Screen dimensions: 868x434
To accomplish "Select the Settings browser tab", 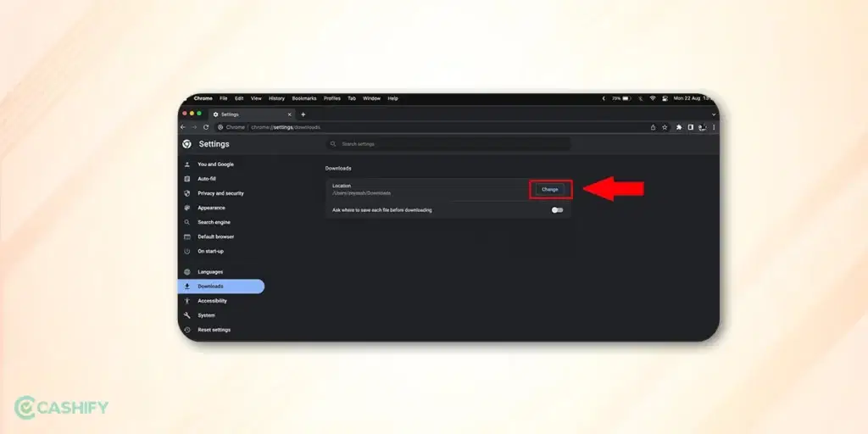I will [x=252, y=114].
